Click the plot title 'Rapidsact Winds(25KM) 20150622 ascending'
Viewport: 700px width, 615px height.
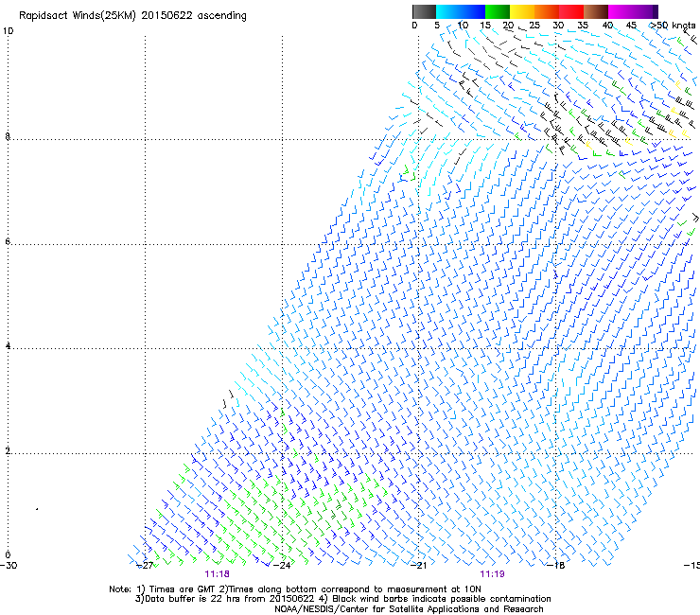pyautogui.click(x=132, y=16)
